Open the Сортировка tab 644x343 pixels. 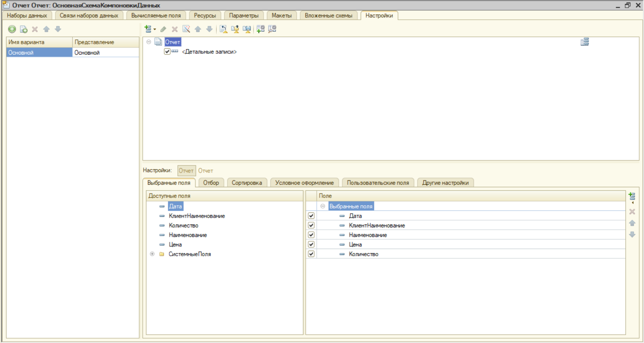(247, 183)
